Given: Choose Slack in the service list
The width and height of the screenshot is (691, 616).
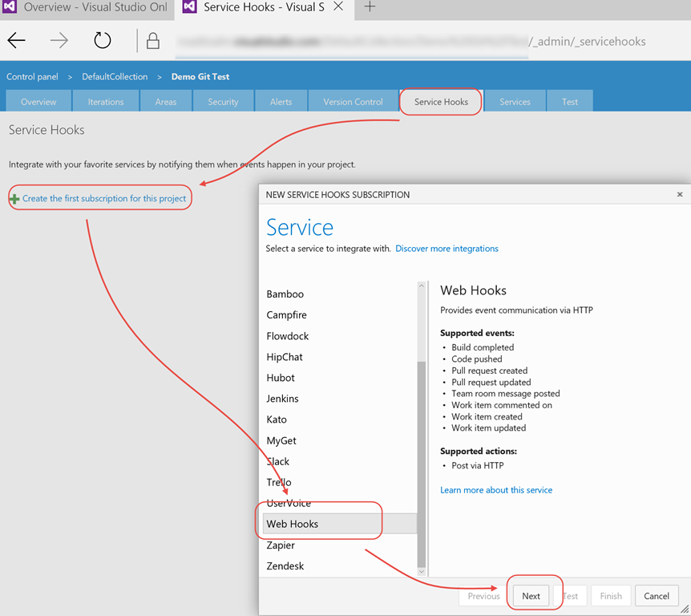Looking at the screenshot, I should (x=278, y=461).
